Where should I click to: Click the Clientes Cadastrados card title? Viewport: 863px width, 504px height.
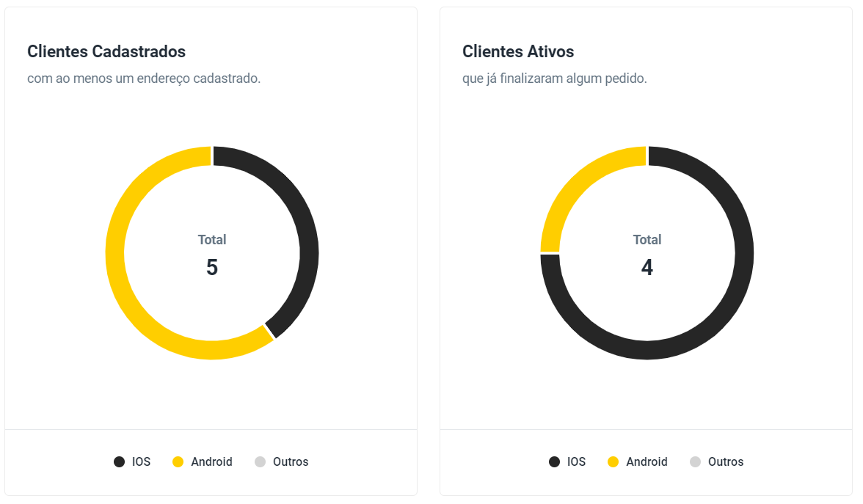pyautogui.click(x=106, y=51)
